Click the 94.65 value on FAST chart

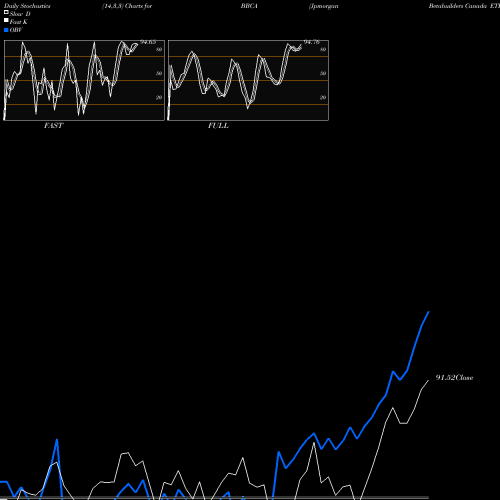pos(148,42)
